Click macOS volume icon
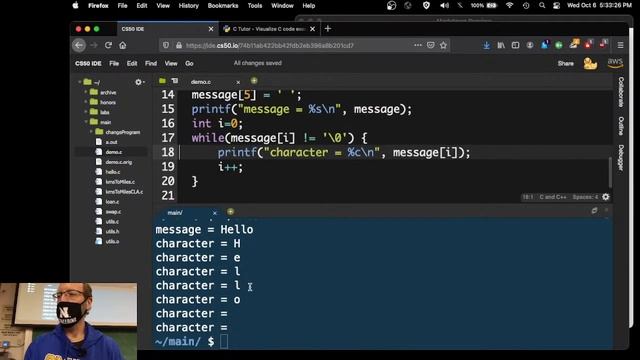 (x=444, y=6)
